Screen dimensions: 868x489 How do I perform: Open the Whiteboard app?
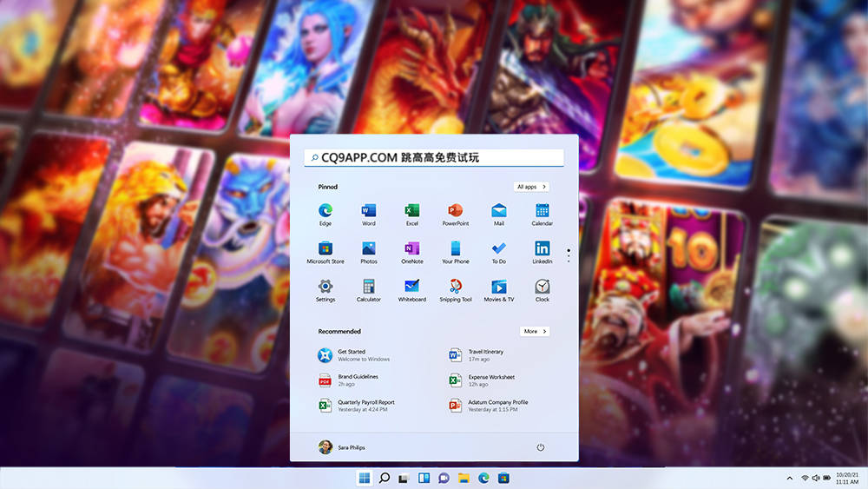412,287
